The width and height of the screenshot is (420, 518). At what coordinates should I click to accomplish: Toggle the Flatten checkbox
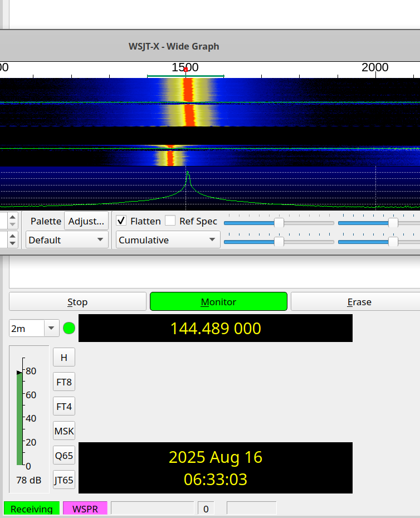click(121, 221)
